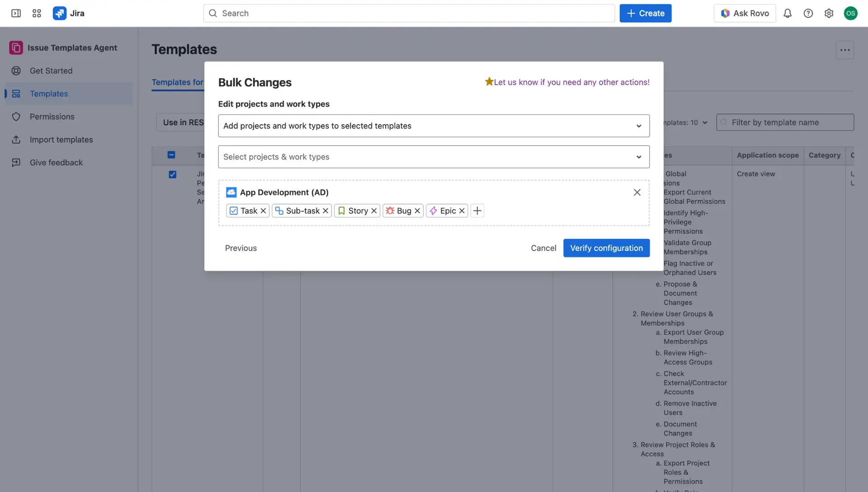Select the Templates for tab
The width and height of the screenshot is (868, 492).
(177, 82)
